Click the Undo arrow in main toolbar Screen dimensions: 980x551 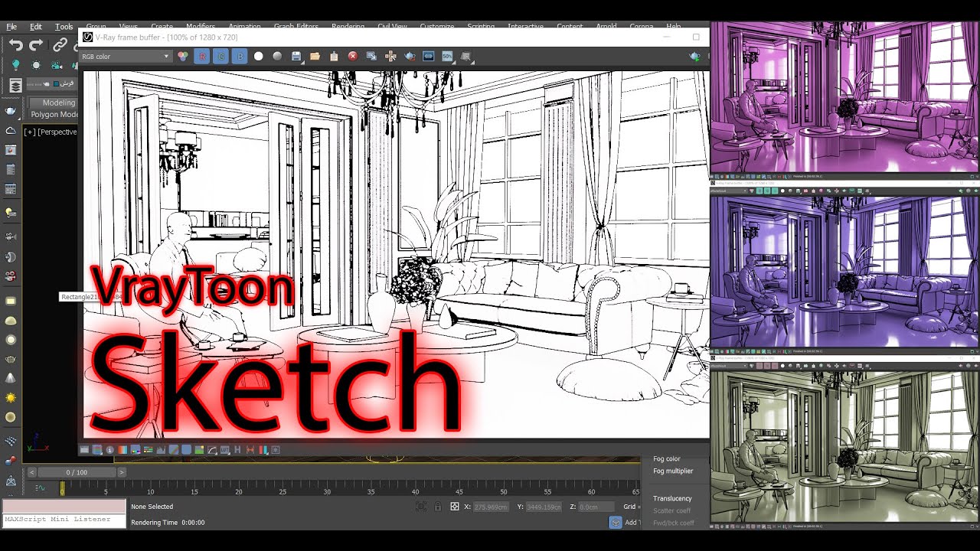15,46
